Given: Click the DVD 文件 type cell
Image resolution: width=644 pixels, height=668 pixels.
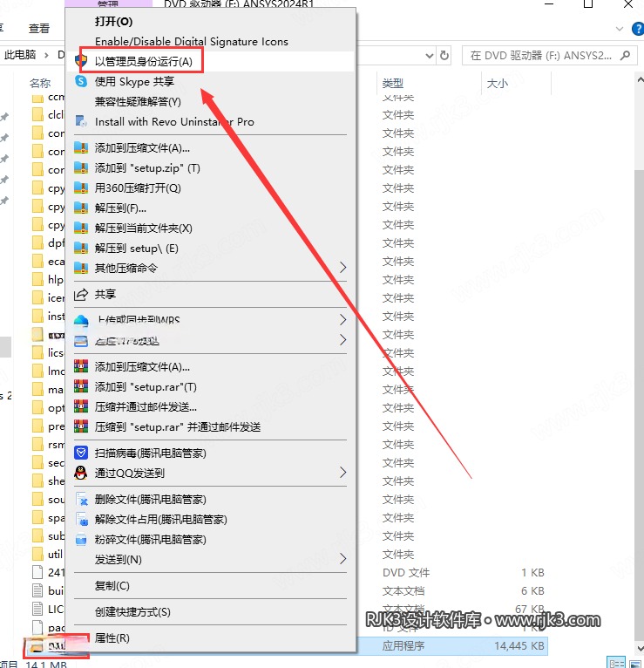Looking at the screenshot, I should 406,573.
